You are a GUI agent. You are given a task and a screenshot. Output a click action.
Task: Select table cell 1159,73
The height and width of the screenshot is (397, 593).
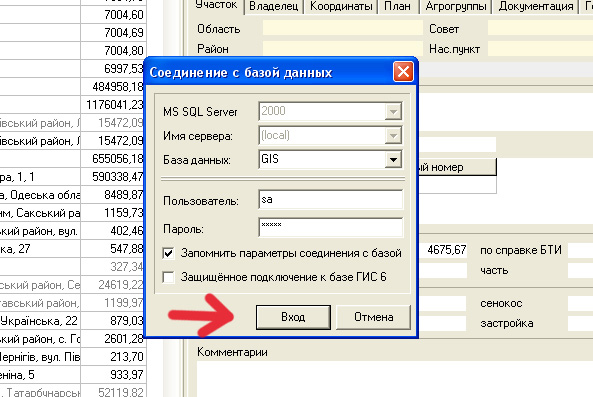(x=113, y=212)
